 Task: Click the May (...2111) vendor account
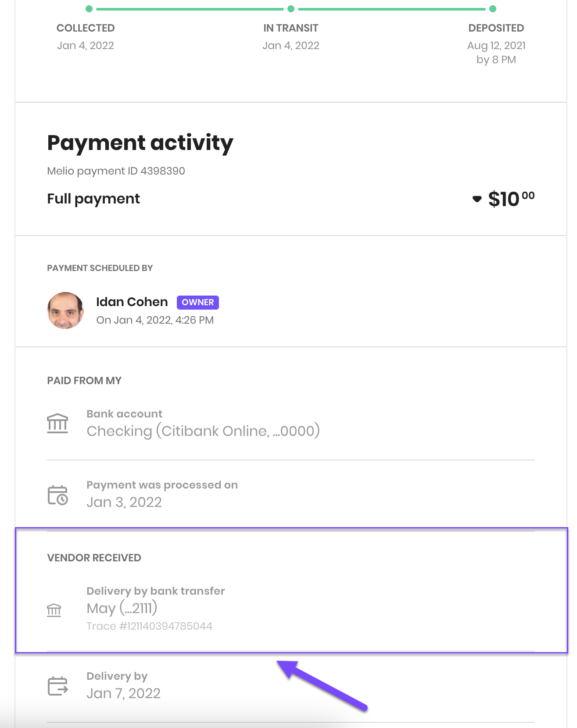point(122,608)
